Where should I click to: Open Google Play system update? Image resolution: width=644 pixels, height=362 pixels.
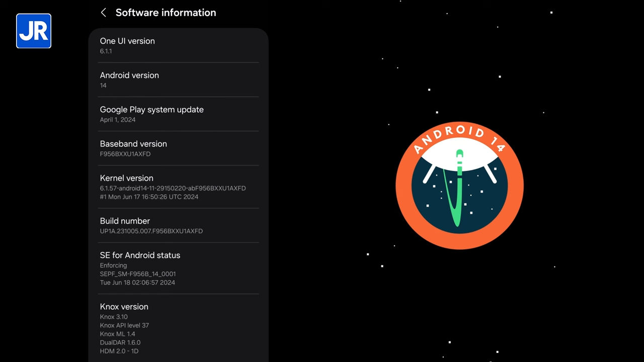tap(151, 110)
